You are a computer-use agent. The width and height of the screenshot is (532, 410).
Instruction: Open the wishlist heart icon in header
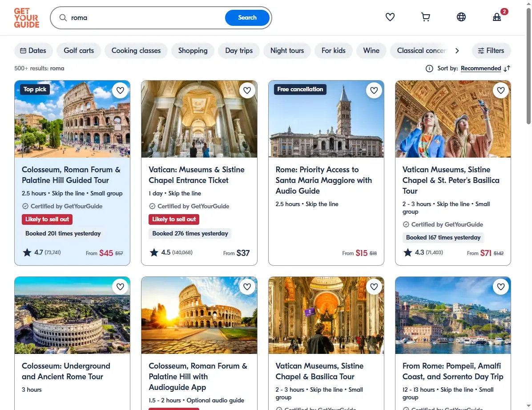coord(390,17)
